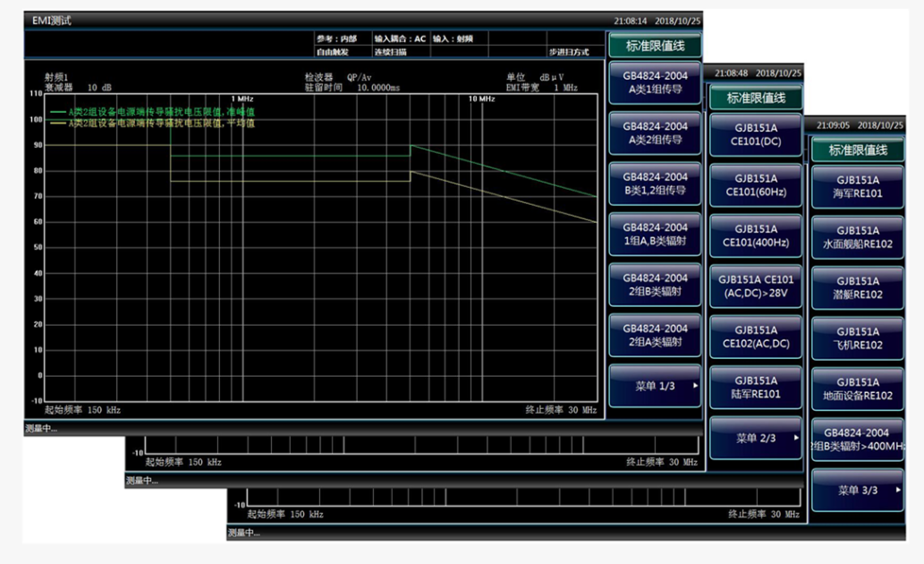
Task: Click the 终止频率 30 MHz field in main window
Action: [561, 410]
